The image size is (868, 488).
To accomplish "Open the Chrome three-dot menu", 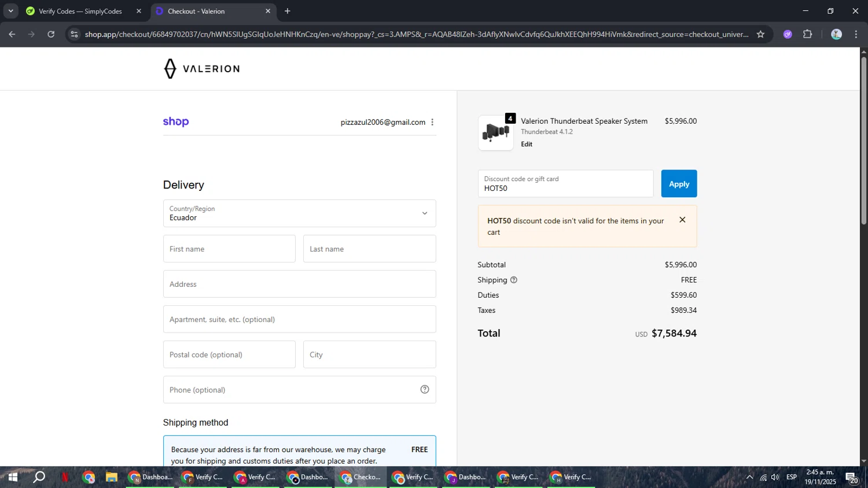I will click(x=856, y=34).
